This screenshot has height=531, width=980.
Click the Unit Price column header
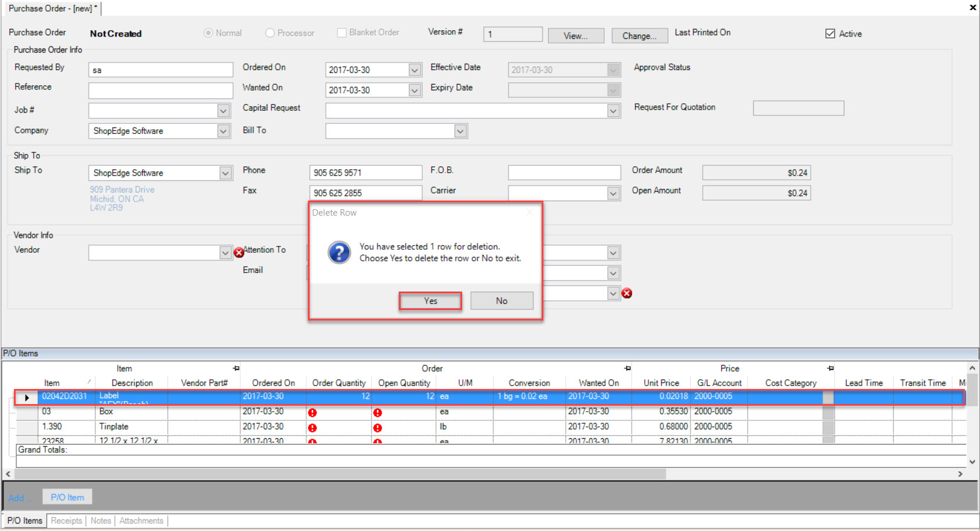(x=661, y=383)
